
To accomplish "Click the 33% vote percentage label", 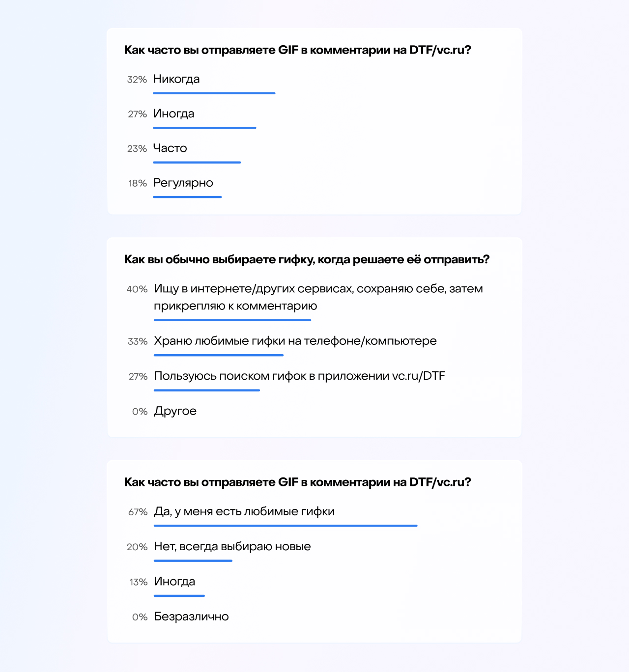I will (x=138, y=341).
